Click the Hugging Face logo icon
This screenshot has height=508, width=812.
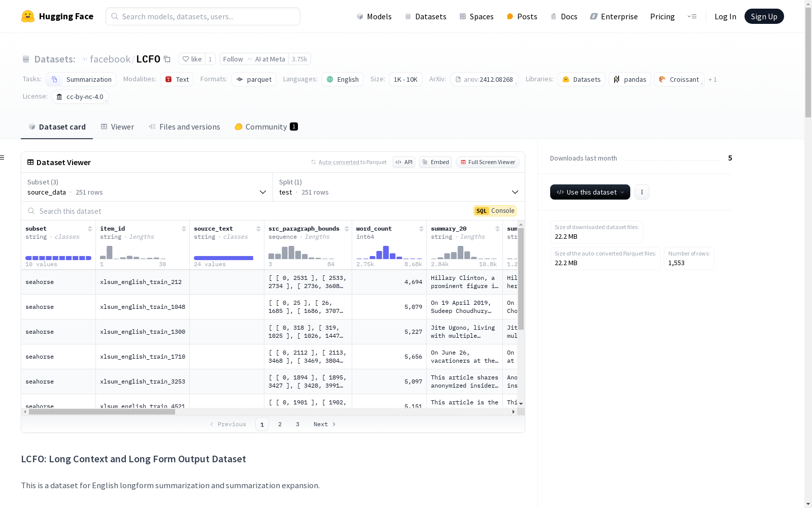coord(28,16)
